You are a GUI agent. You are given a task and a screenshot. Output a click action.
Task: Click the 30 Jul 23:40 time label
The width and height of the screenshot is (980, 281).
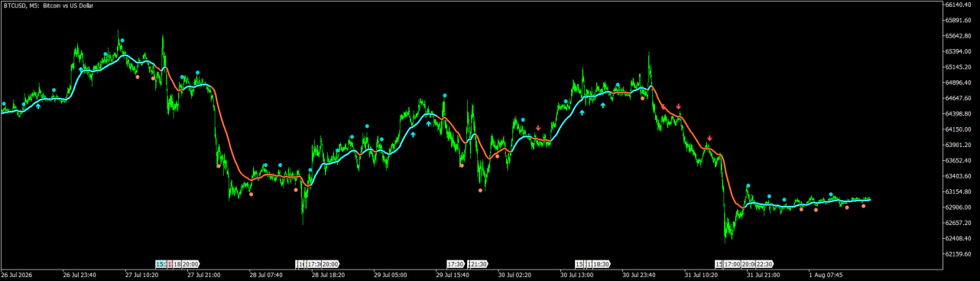[x=639, y=274]
